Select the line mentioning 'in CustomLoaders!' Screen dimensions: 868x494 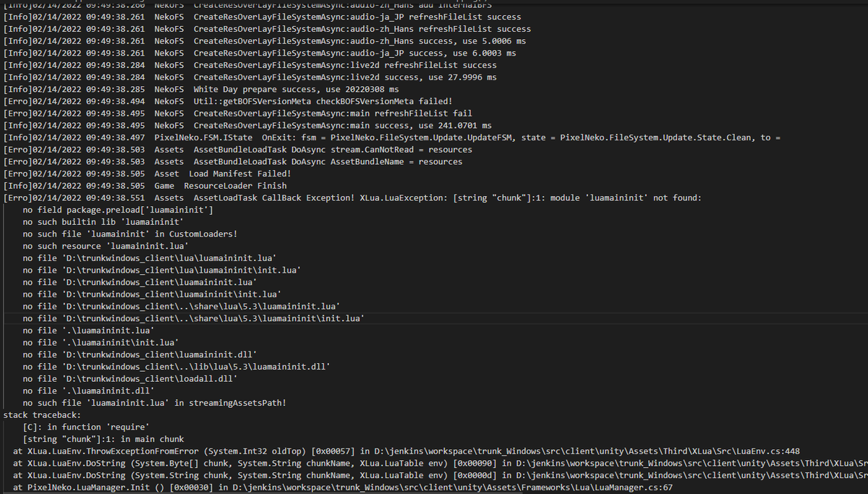(x=130, y=234)
